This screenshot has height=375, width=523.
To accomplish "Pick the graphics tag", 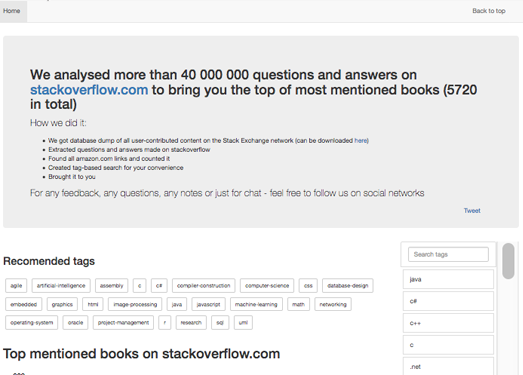I will pyautogui.click(x=62, y=304).
